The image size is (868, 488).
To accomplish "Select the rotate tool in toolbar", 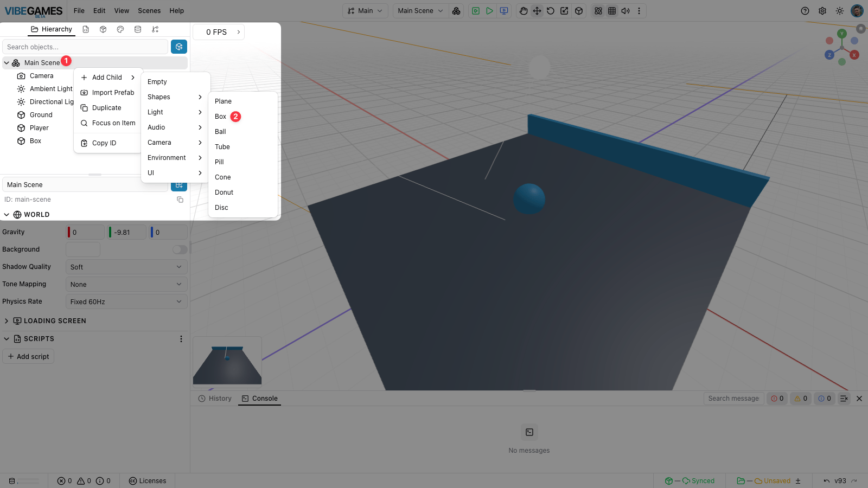I will click(x=551, y=11).
